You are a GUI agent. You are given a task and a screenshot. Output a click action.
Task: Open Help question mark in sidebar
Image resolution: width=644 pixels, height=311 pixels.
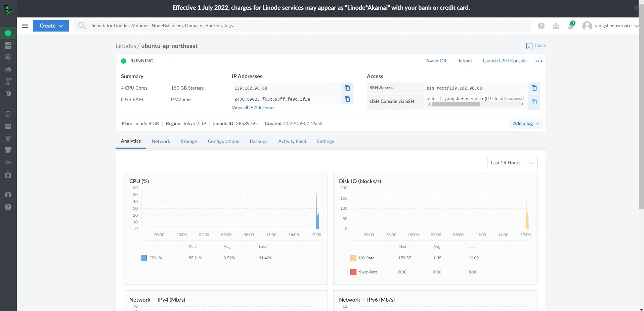[x=8, y=207]
